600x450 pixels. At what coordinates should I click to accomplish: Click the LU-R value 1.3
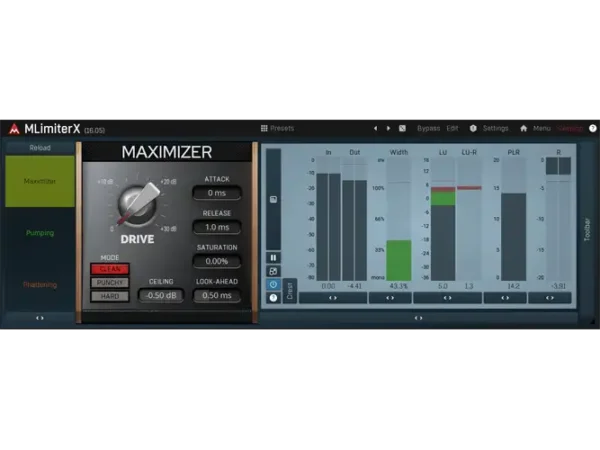(x=469, y=286)
